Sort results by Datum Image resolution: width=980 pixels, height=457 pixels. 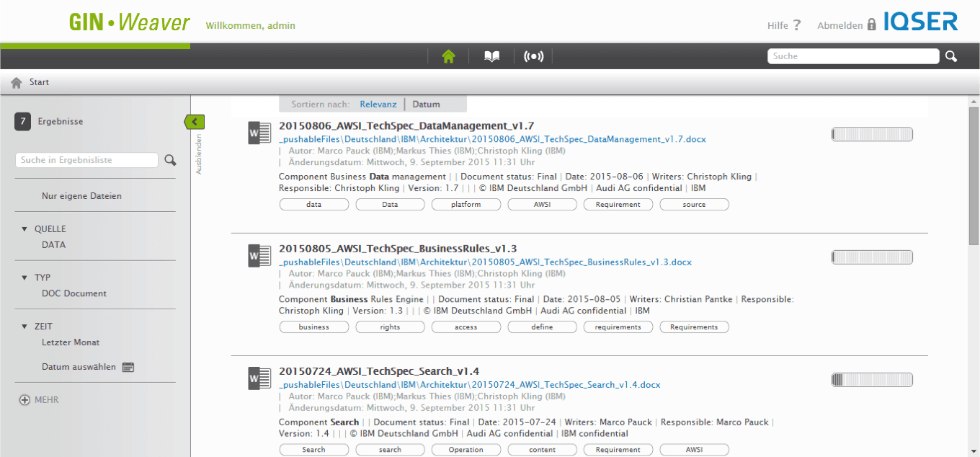coord(426,104)
